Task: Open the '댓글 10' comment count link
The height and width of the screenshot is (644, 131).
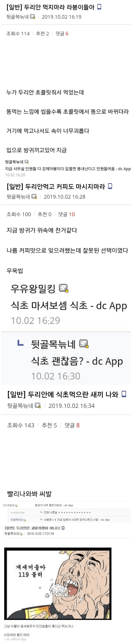Action: coord(66,214)
